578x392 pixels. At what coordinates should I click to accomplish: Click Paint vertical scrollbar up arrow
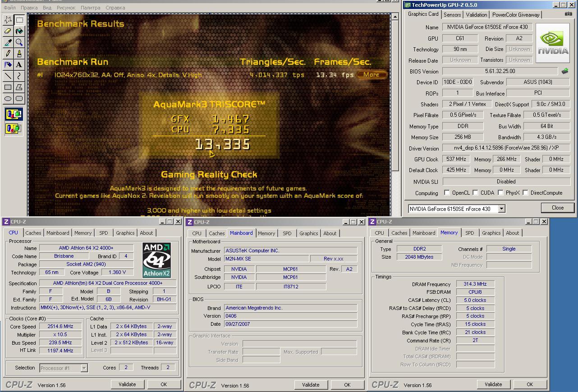pos(395,17)
